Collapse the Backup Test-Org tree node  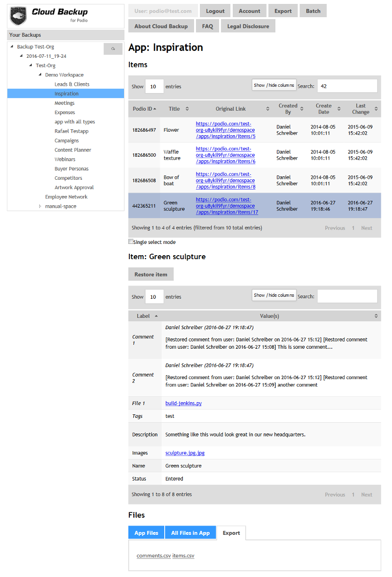click(12, 47)
